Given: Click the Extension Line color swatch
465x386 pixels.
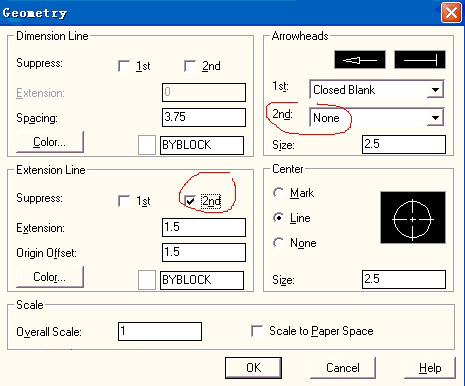Looking at the screenshot, I should pos(147,280).
